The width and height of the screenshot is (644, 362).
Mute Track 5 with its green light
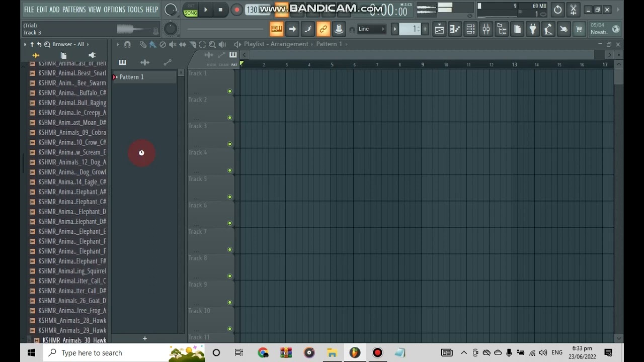coord(230,197)
